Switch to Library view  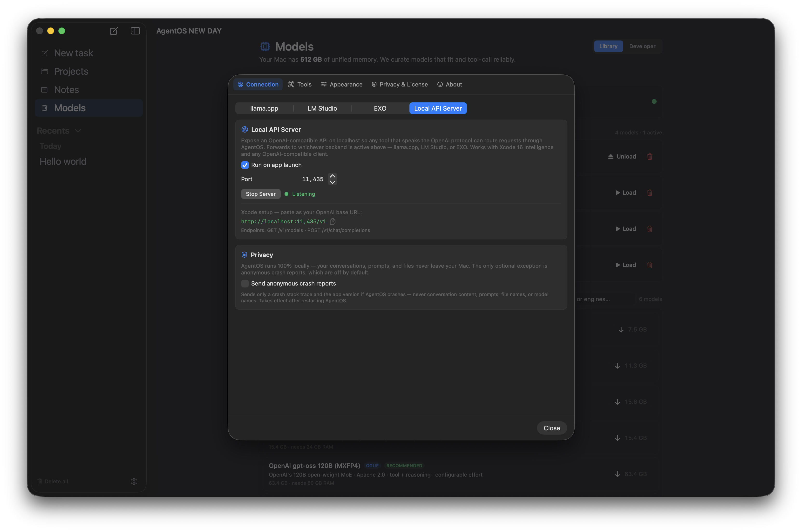(608, 47)
